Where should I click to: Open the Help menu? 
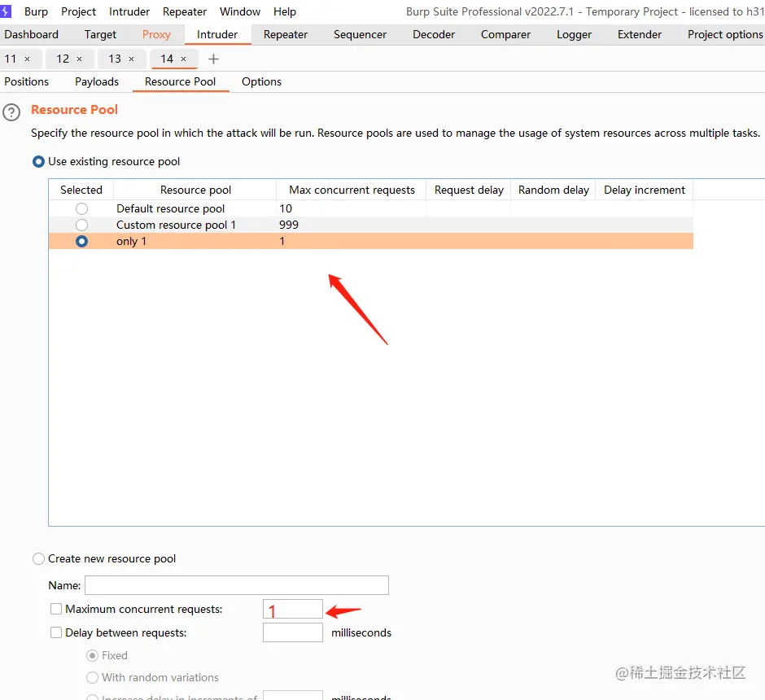point(285,11)
